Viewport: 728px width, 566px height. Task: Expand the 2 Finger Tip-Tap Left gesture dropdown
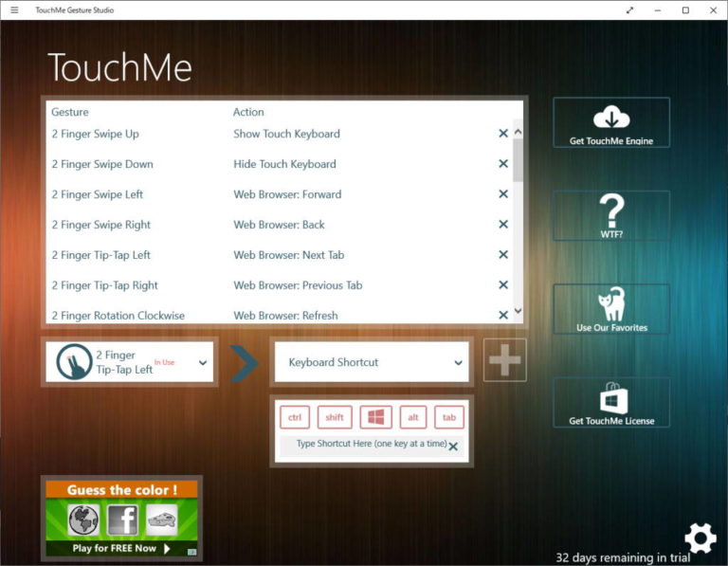click(130, 362)
